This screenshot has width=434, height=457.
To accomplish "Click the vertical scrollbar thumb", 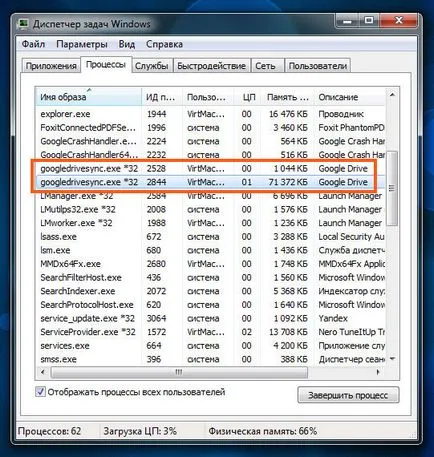I will [392, 188].
